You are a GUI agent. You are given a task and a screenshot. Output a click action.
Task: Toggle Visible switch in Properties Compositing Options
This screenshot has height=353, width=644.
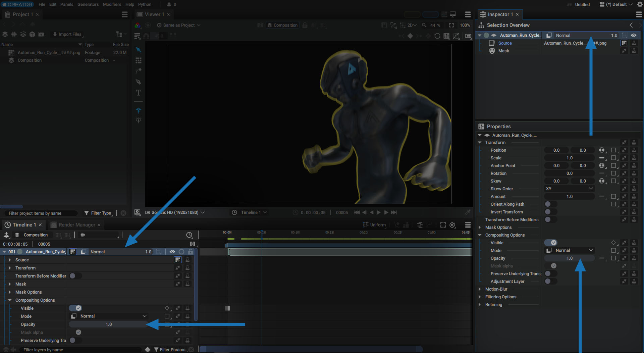click(x=551, y=243)
